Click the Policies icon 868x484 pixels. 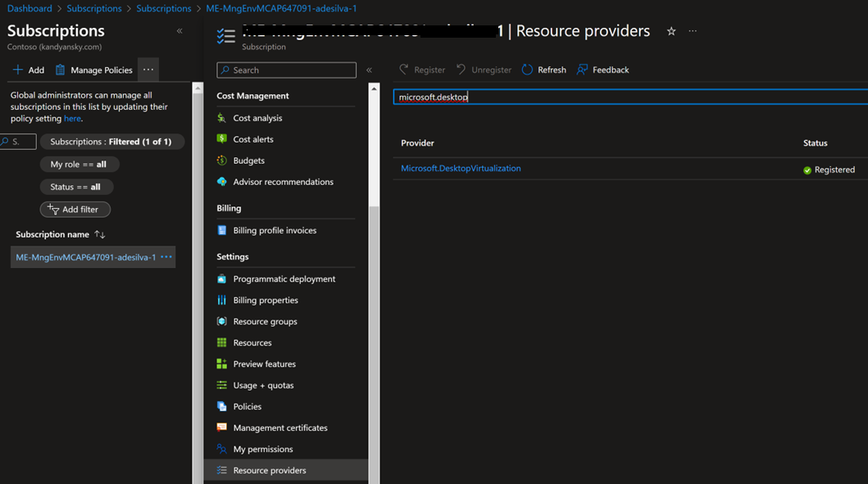[x=221, y=406]
